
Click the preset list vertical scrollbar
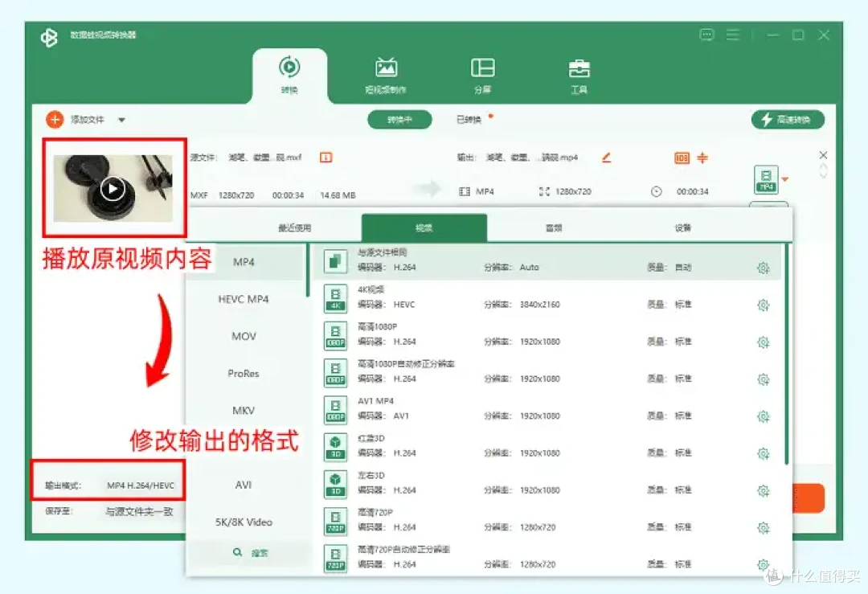786,354
